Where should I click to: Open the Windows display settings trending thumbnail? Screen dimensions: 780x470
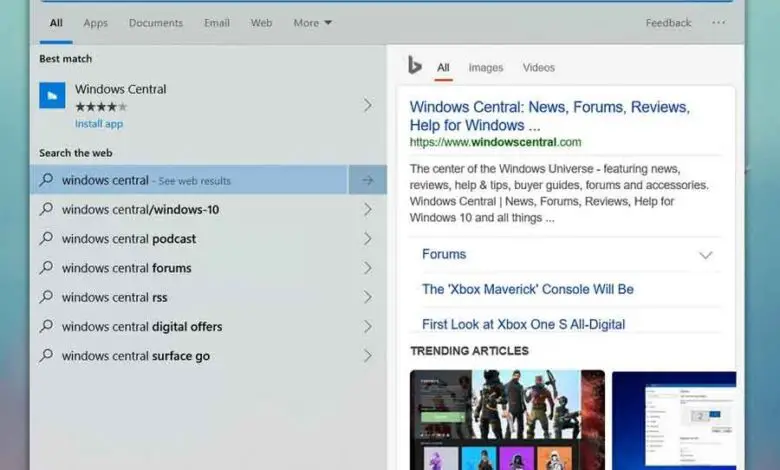(674, 420)
